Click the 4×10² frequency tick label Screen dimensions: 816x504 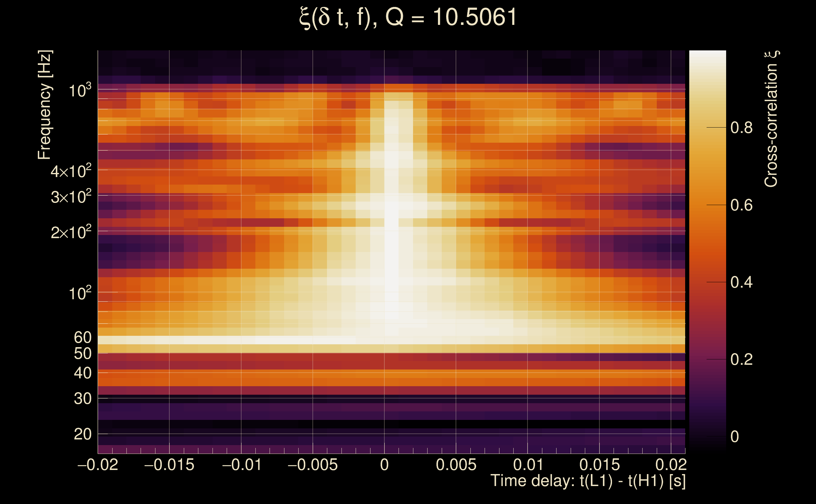(x=71, y=171)
